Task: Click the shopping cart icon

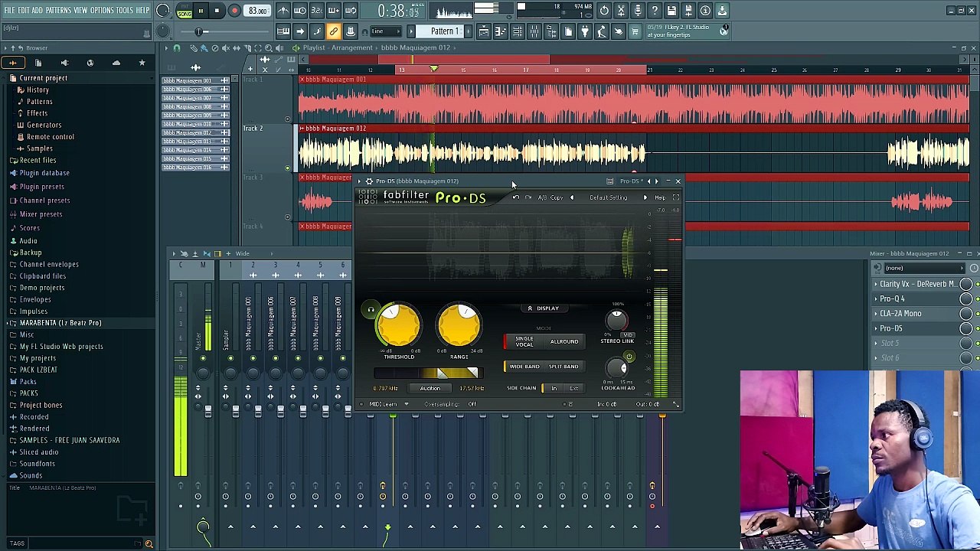Action: click(x=635, y=31)
